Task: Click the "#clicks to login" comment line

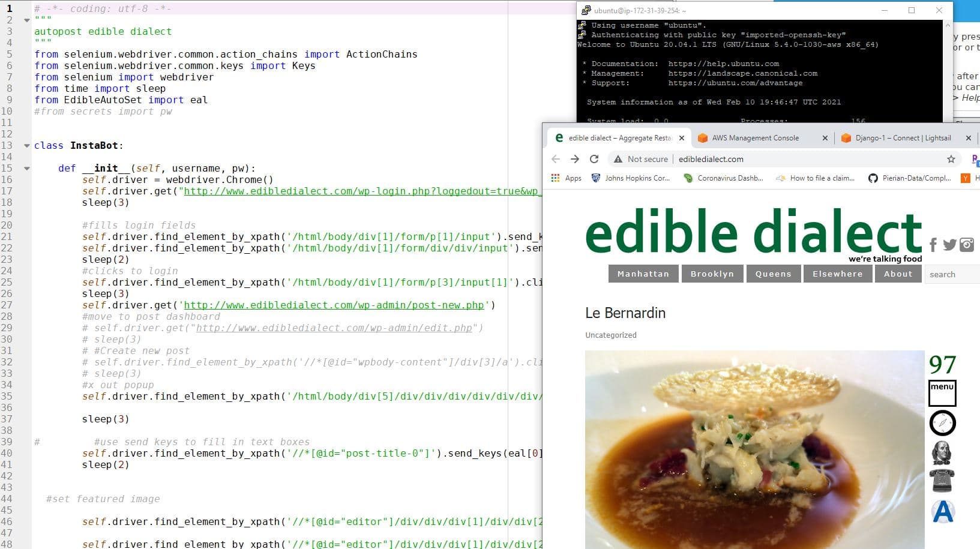Action: coord(130,271)
